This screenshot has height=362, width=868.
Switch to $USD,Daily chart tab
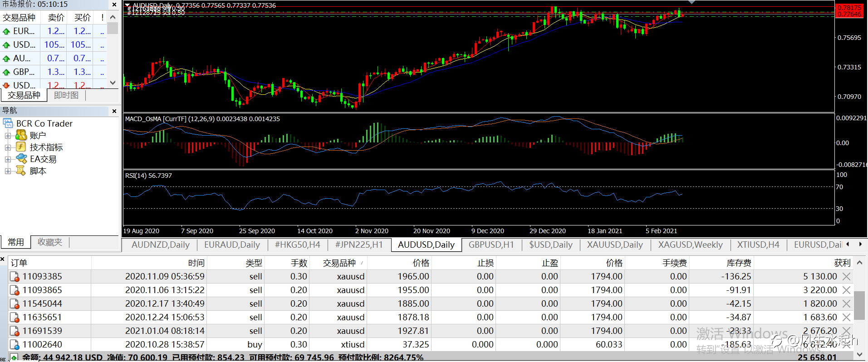551,245
